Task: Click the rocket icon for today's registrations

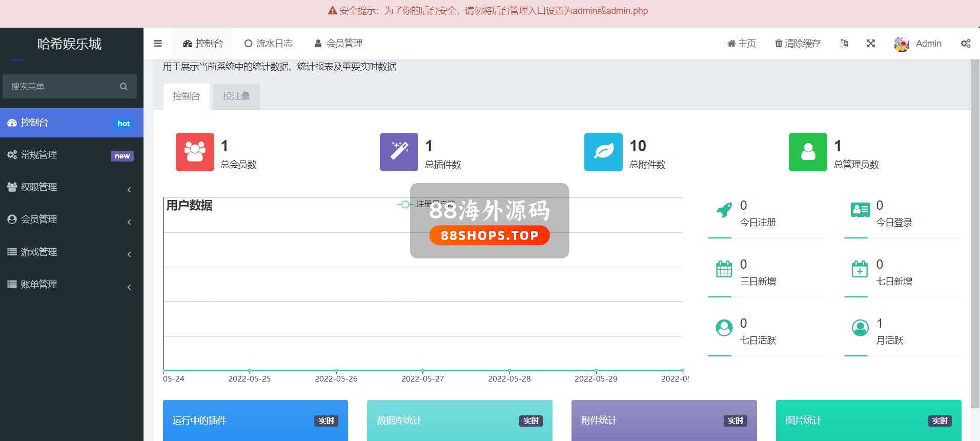Action: pyautogui.click(x=724, y=210)
